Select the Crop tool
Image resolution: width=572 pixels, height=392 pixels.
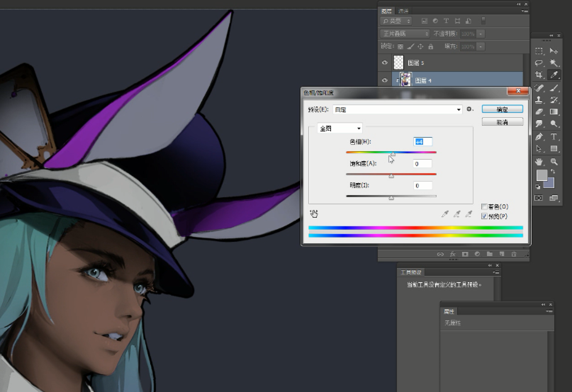(539, 75)
